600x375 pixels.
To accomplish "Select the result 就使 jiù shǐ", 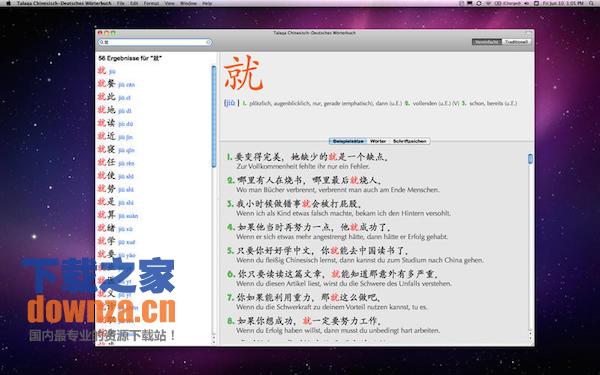I will [x=116, y=176].
